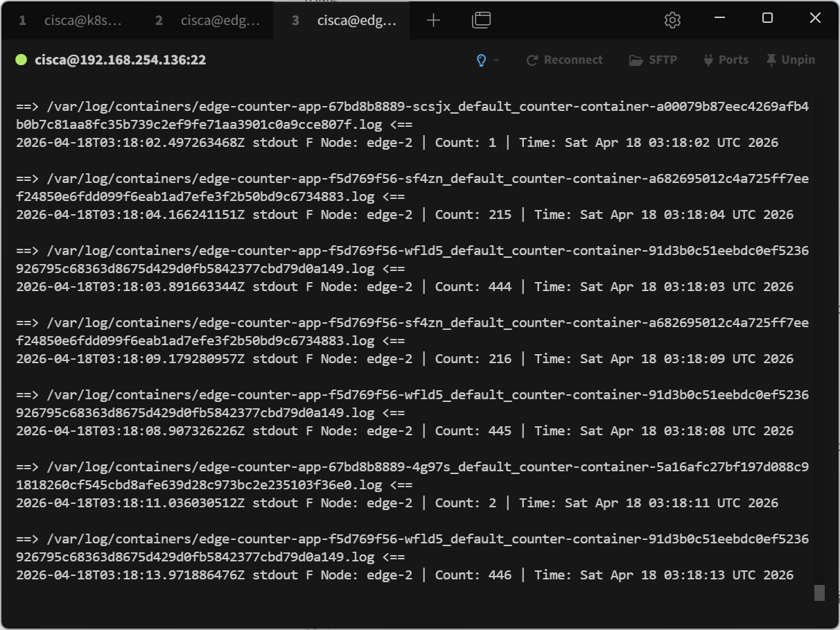Select the active tab 3 cisca@edg

(x=343, y=21)
